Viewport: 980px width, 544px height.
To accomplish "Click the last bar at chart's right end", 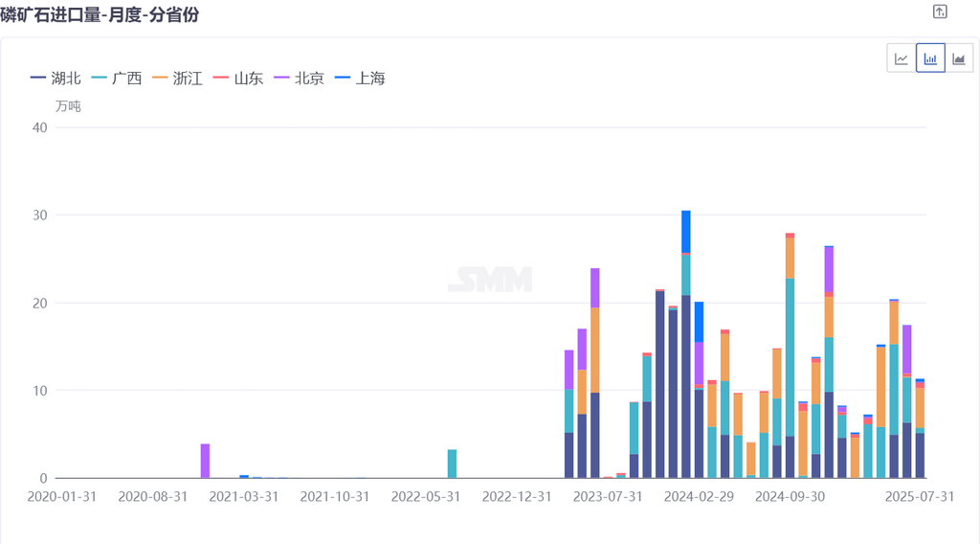I will tap(920, 428).
